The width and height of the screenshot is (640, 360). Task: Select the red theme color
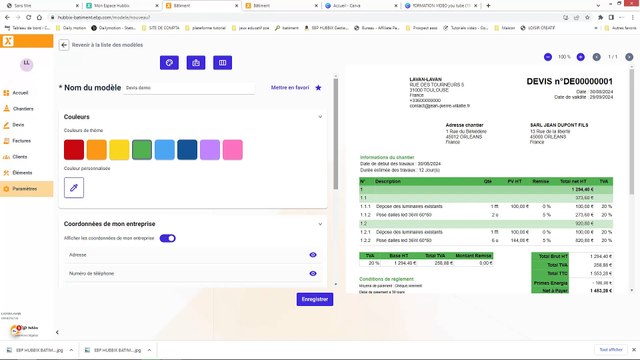pyautogui.click(x=74, y=150)
